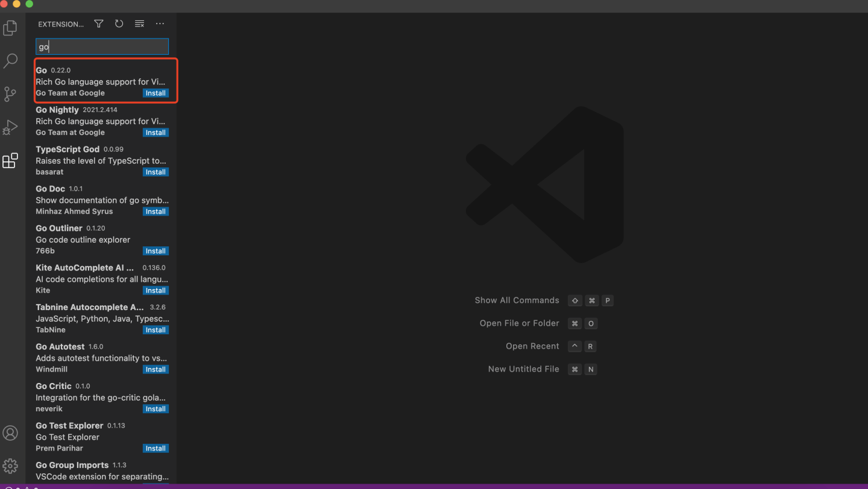
Task: Select the Extensions view icon
Action: [x=10, y=160]
